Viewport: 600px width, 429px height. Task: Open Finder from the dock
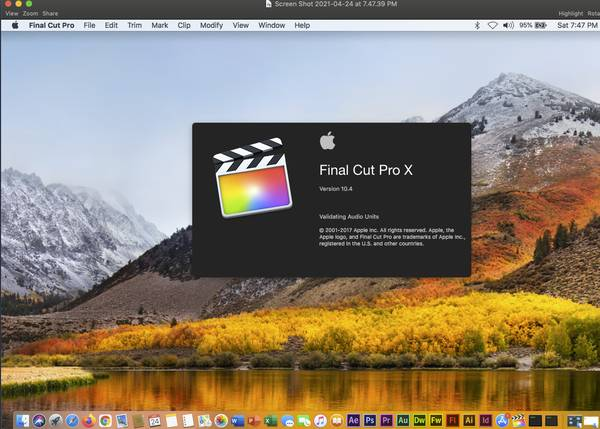pyautogui.click(x=23, y=421)
